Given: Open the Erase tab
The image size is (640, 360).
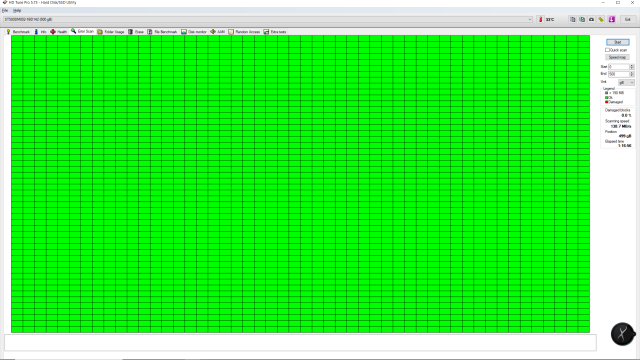Looking at the screenshot, I should point(136,31).
